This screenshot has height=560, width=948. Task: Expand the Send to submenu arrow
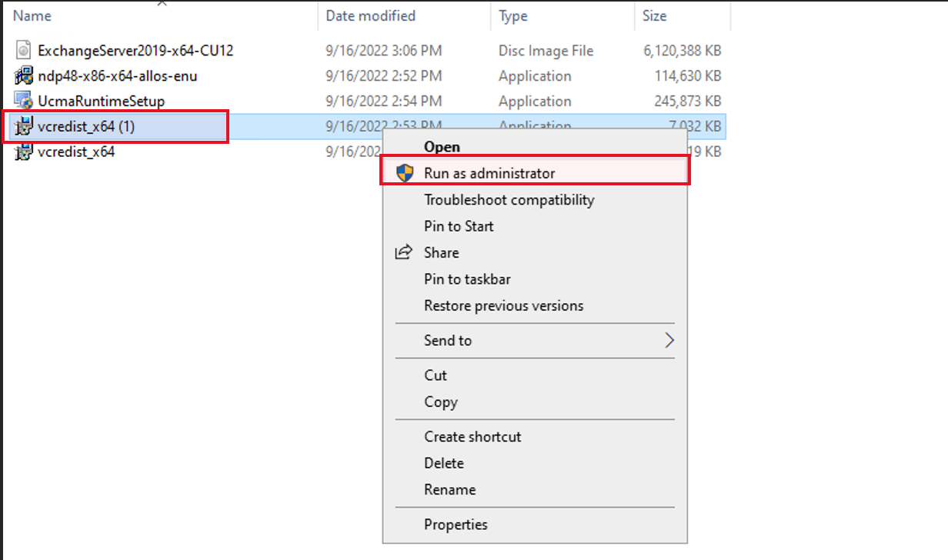point(669,339)
